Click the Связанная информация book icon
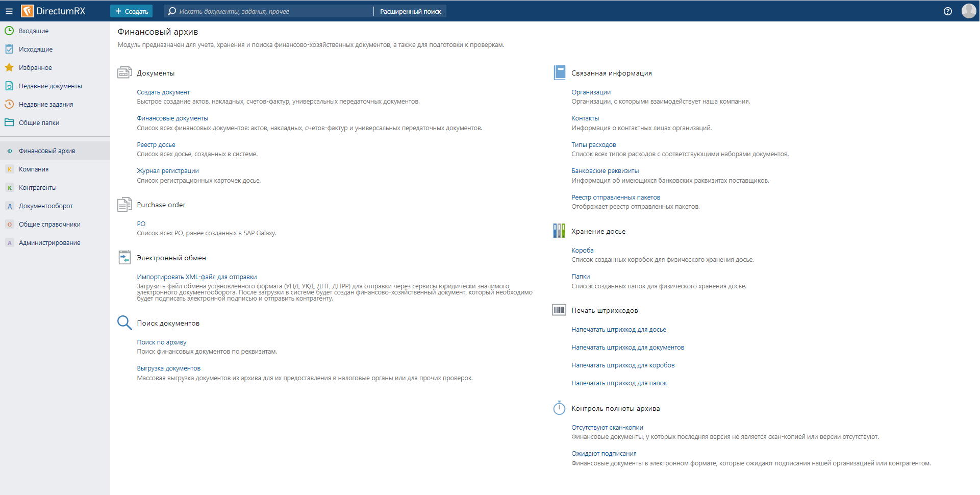 tap(560, 72)
